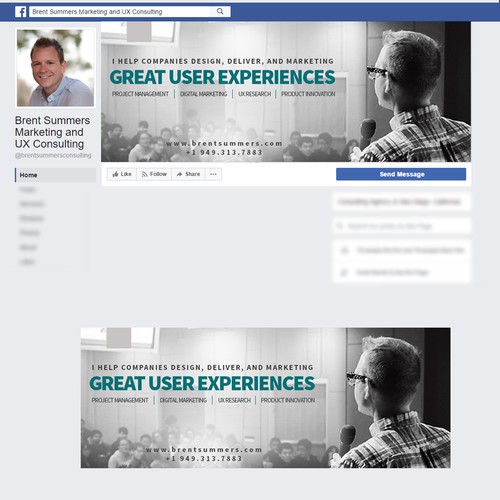500x500 pixels.
Task: Click UX RESEARCH text on top cover
Action: 254,94
